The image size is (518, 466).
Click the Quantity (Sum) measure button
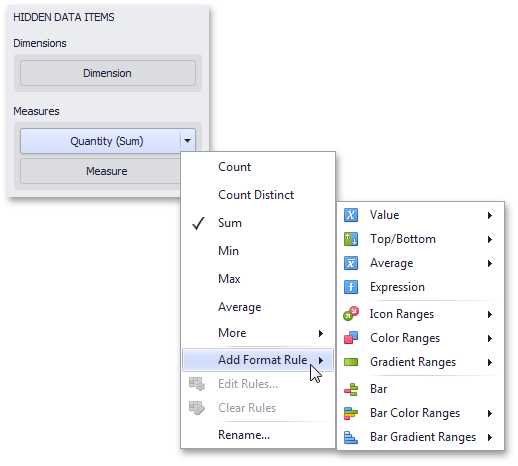coord(101,141)
